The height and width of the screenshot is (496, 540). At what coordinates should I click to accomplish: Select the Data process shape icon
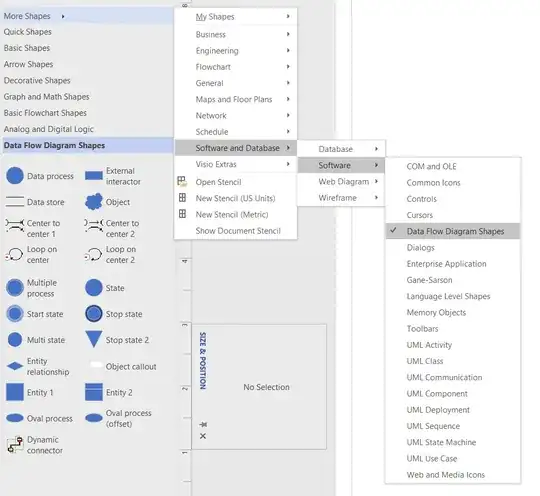pos(15,176)
